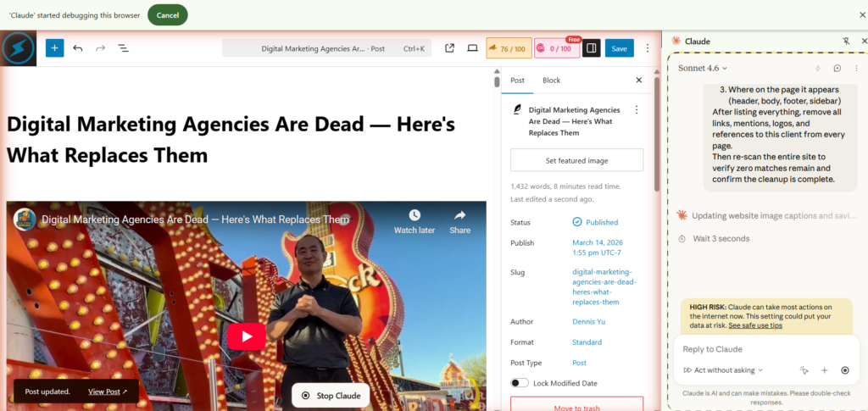This screenshot has width=868, height=411.
Task: Open See safe use tips link
Action: (x=755, y=325)
